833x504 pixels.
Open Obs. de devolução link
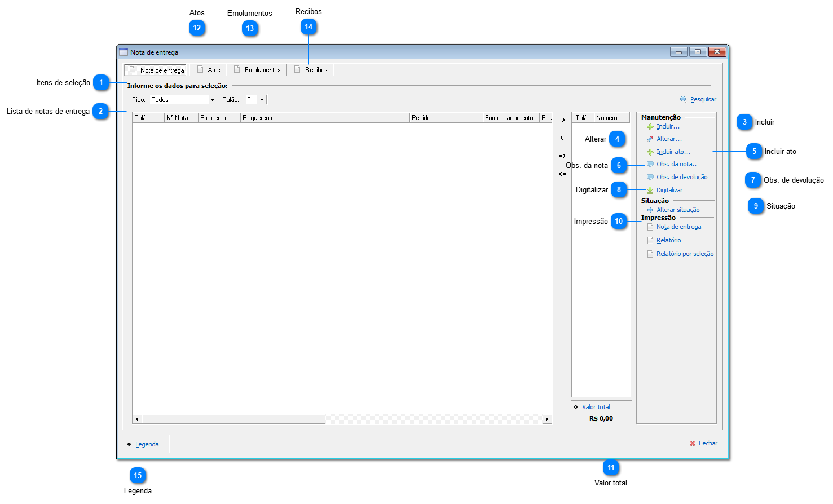682,178
